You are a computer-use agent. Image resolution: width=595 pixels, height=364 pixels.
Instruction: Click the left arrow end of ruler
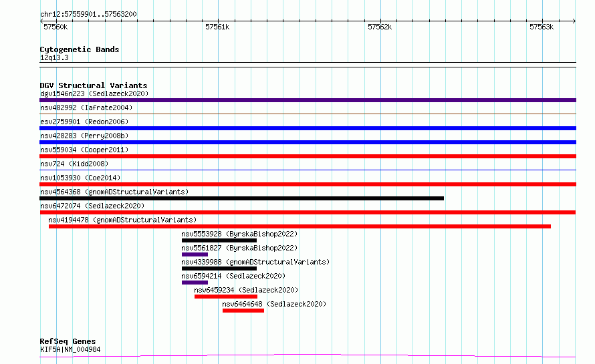click(x=41, y=21)
